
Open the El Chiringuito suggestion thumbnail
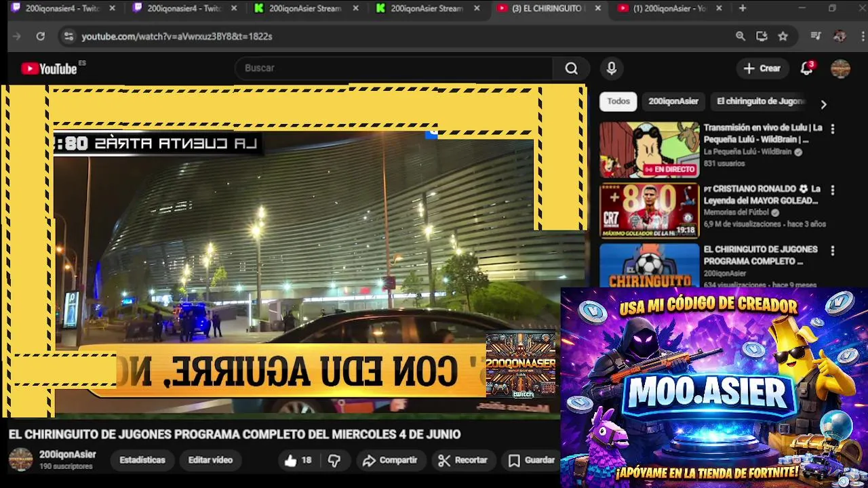click(x=649, y=266)
